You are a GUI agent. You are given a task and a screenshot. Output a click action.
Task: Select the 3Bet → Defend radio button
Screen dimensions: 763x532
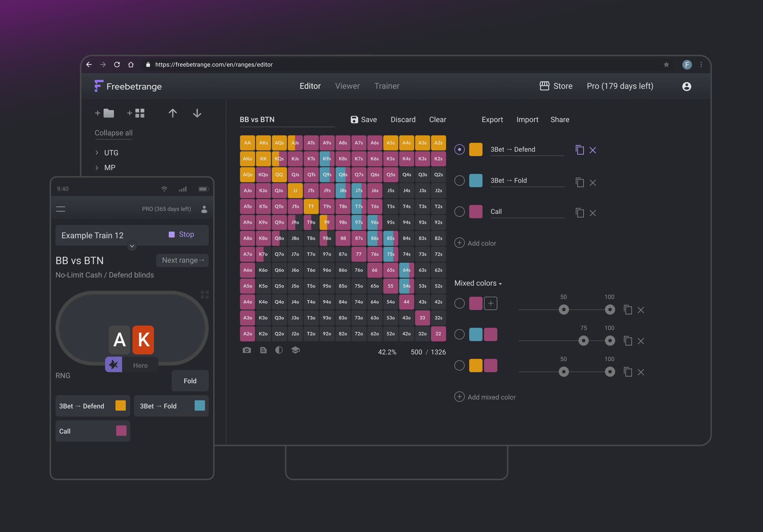(x=460, y=149)
